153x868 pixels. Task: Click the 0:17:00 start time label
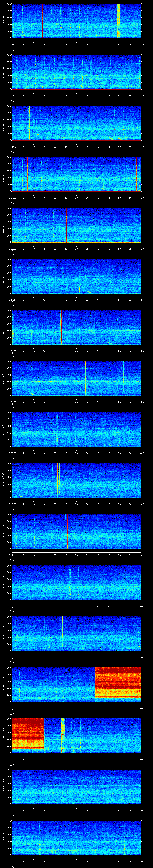(x=12, y=861)
